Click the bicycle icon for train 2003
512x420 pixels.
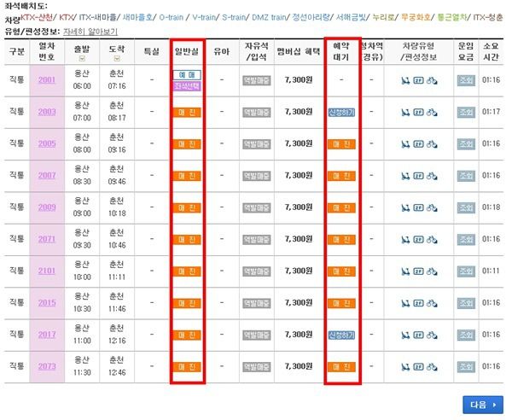tap(432, 113)
